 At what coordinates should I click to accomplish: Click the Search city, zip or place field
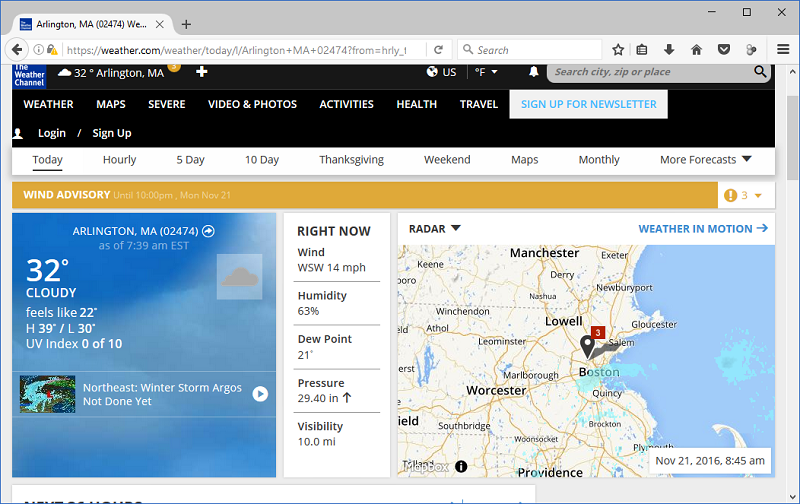[x=651, y=72]
